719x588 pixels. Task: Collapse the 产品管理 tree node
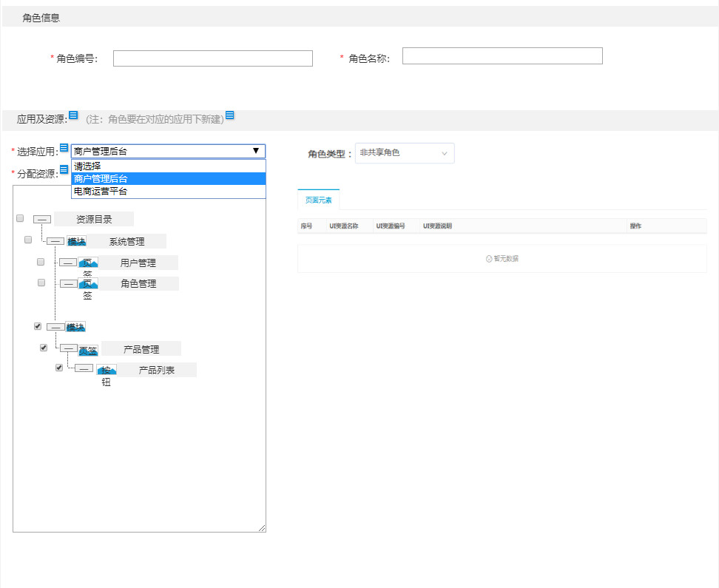(69, 348)
